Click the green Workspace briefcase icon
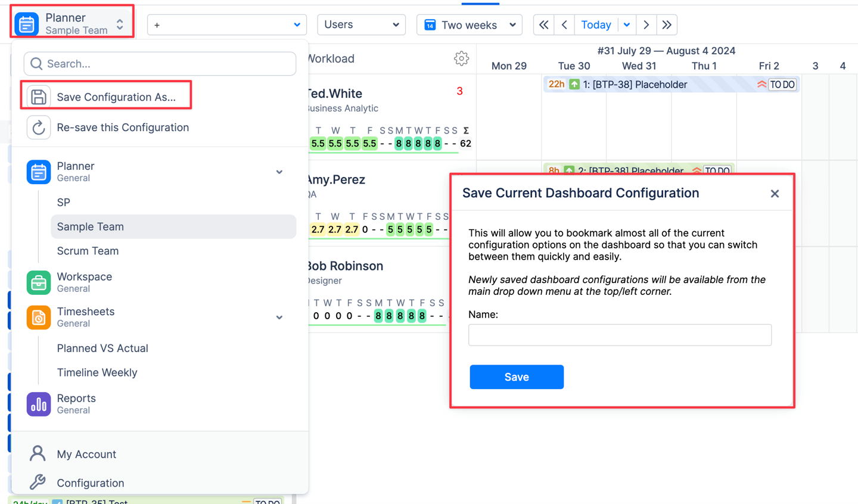Image resolution: width=858 pixels, height=504 pixels. click(39, 282)
